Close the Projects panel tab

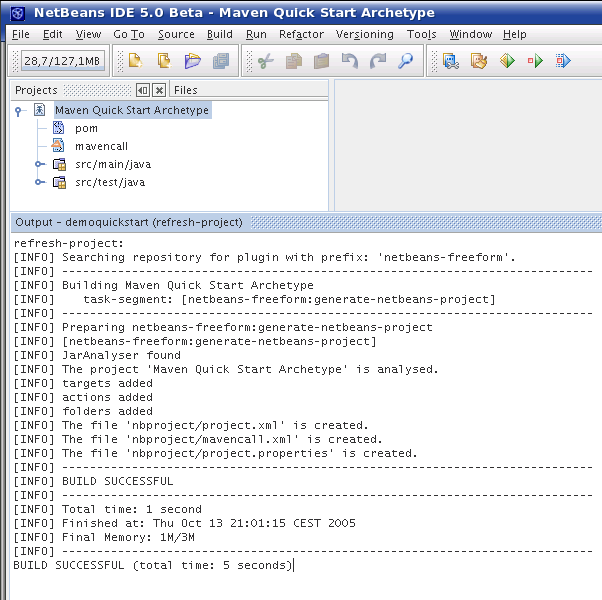158,90
